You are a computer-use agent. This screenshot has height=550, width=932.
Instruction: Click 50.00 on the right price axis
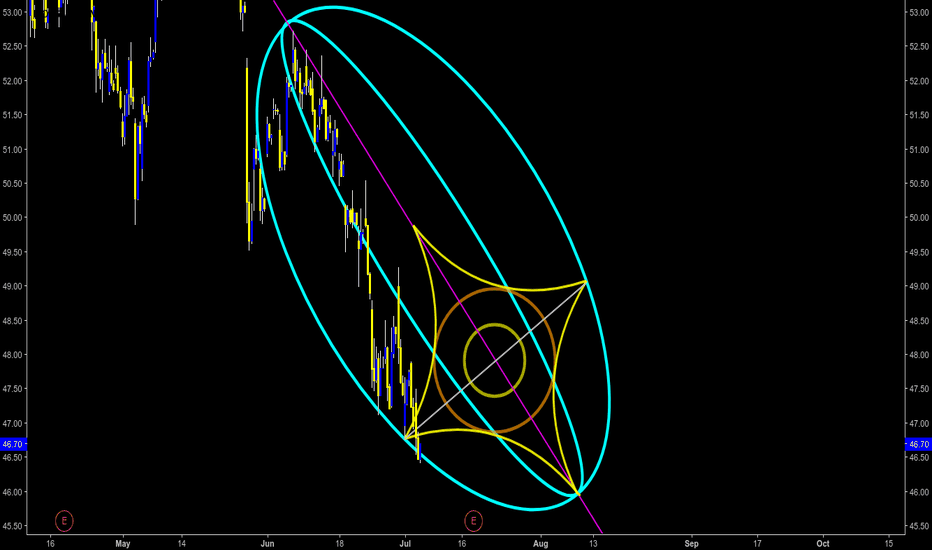point(919,218)
